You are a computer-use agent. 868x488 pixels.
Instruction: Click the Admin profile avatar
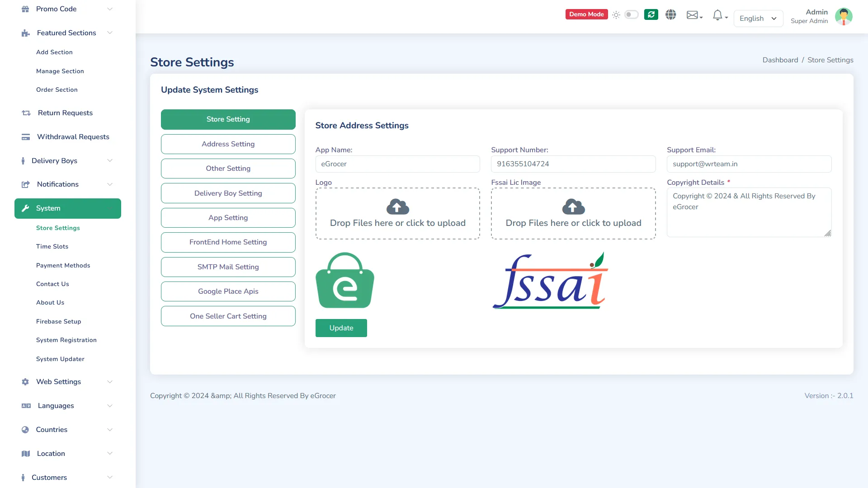click(844, 17)
